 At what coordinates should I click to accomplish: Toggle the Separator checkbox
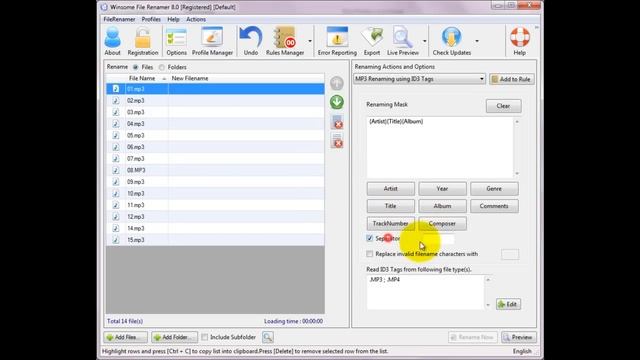[x=369, y=238]
